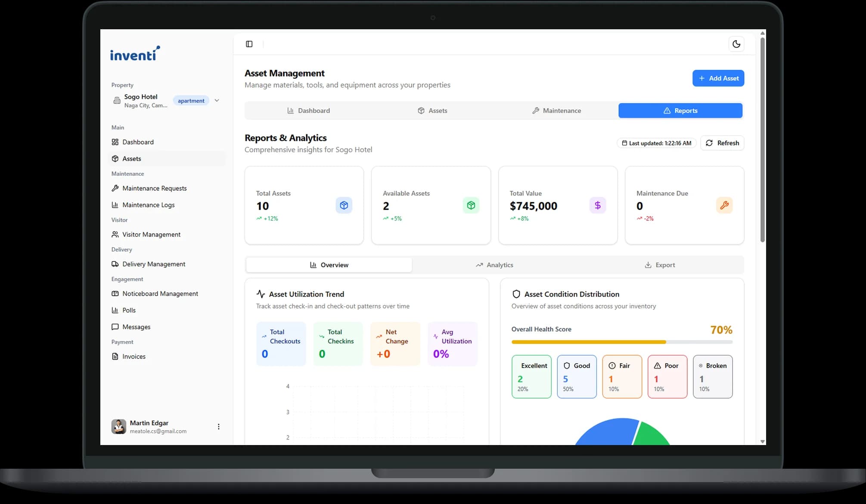
Task: Toggle the sidebar collapse icon
Action: tap(249, 44)
